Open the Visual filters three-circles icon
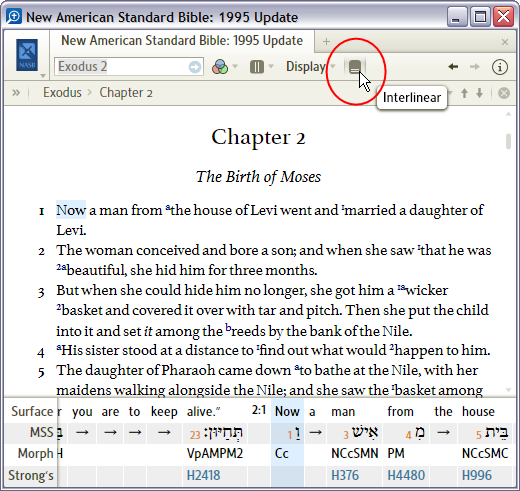Screen dimensions: 520x491 point(220,67)
